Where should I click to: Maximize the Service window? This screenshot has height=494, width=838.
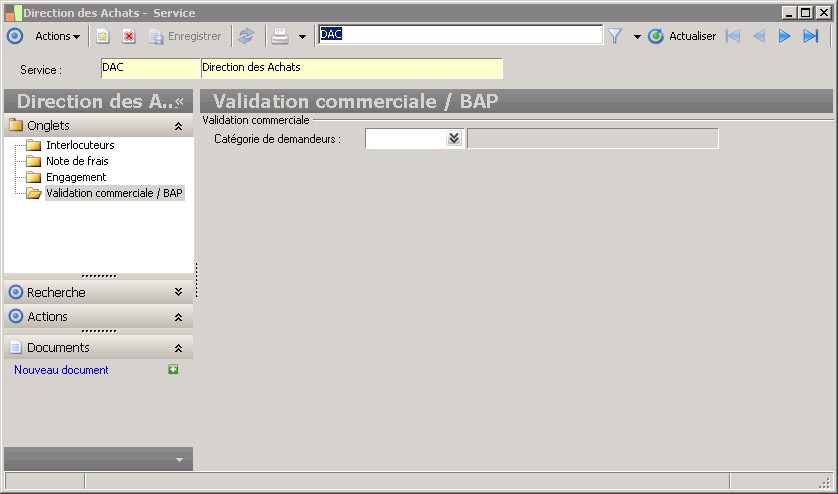(x=805, y=12)
